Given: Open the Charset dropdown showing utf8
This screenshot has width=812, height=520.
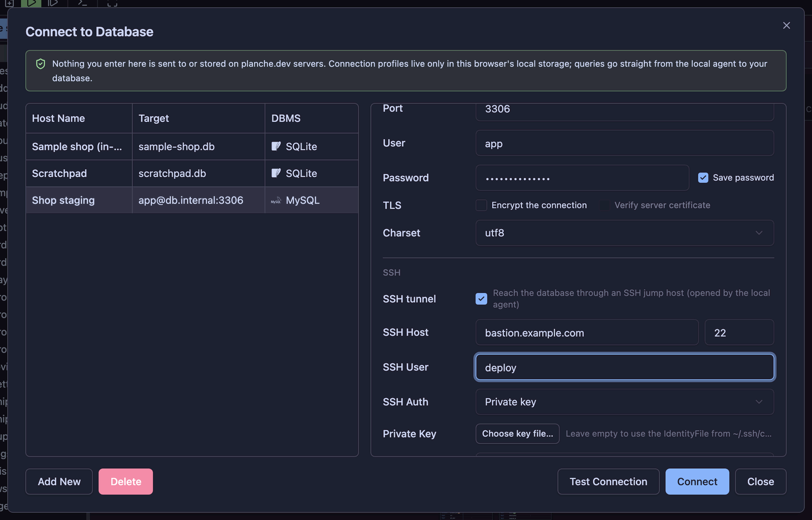Looking at the screenshot, I should point(625,233).
